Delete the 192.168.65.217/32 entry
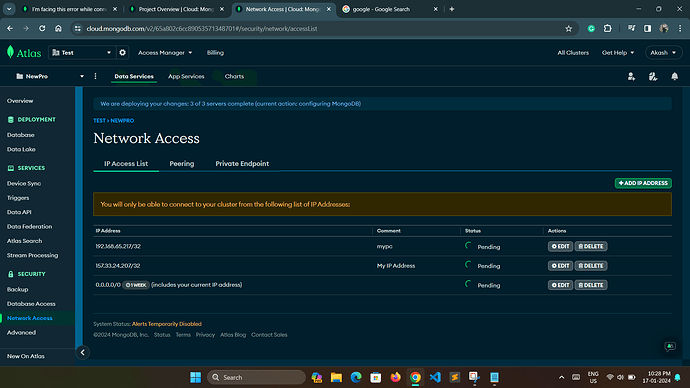690x388 pixels. pos(591,246)
